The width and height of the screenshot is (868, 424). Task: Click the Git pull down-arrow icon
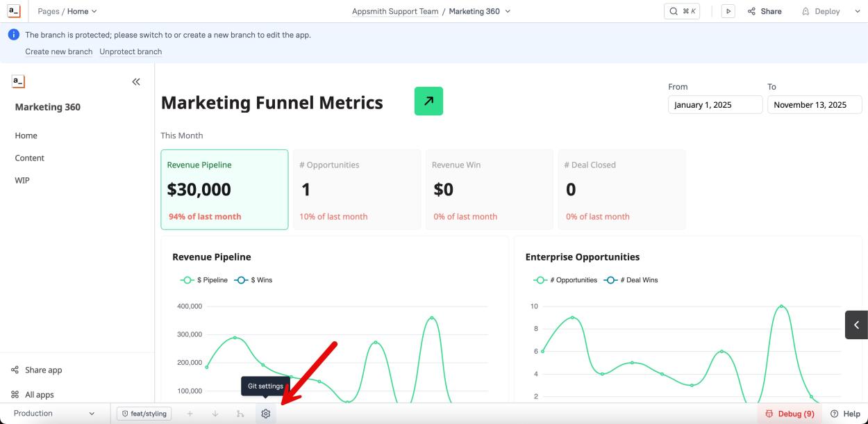point(215,414)
